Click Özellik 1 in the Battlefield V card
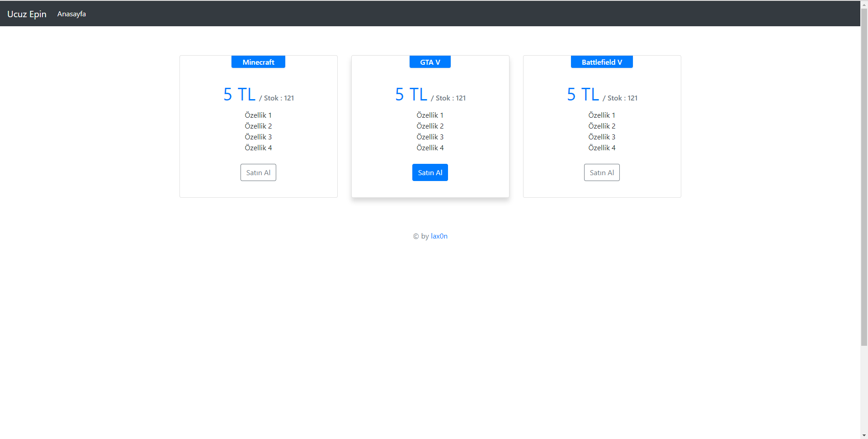The width and height of the screenshot is (868, 439). point(602,115)
